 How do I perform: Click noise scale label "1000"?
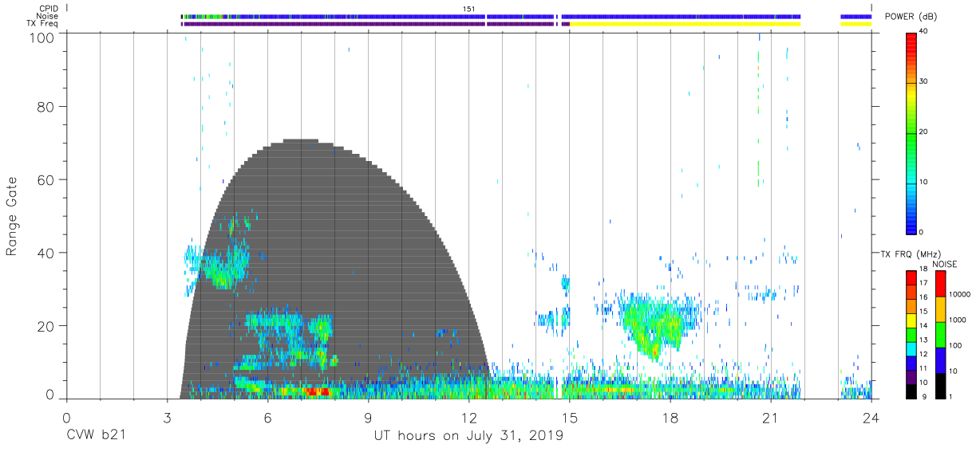coord(958,319)
